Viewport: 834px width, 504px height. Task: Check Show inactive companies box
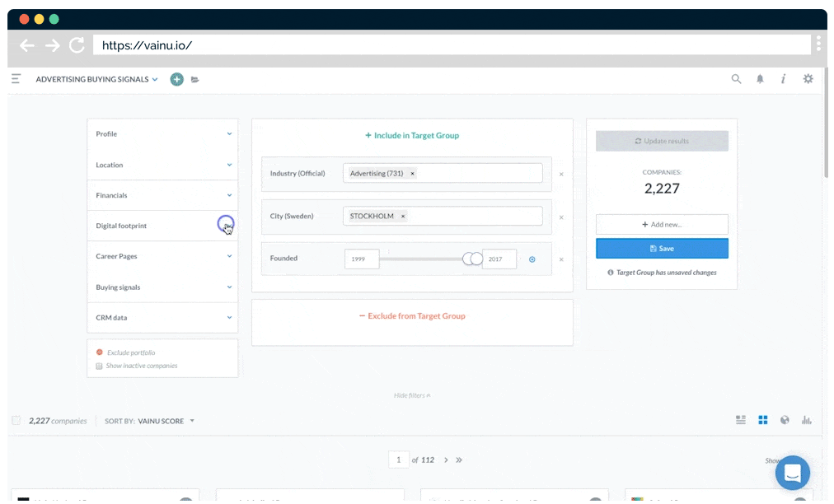tap(100, 366)
